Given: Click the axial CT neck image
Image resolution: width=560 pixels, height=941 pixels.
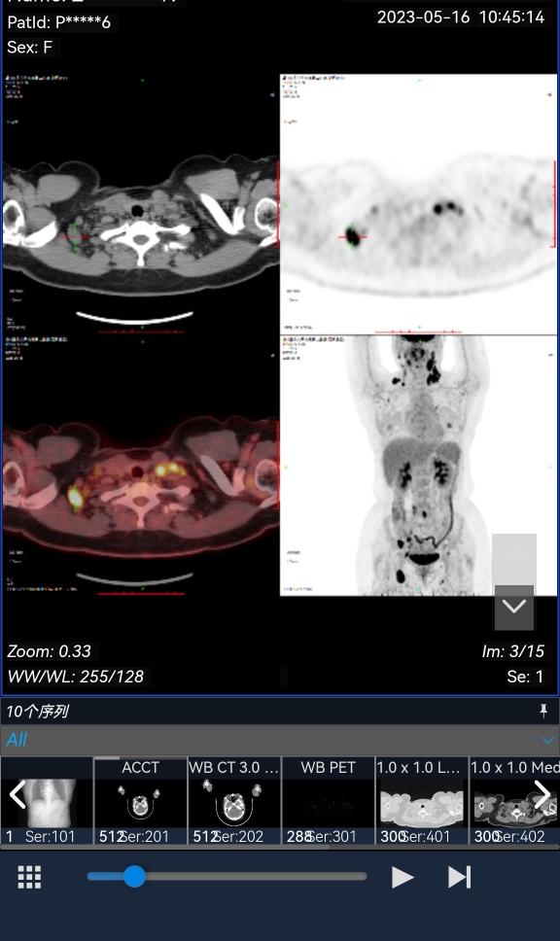Looking at the screenshot, I should [x=141, y=204].
